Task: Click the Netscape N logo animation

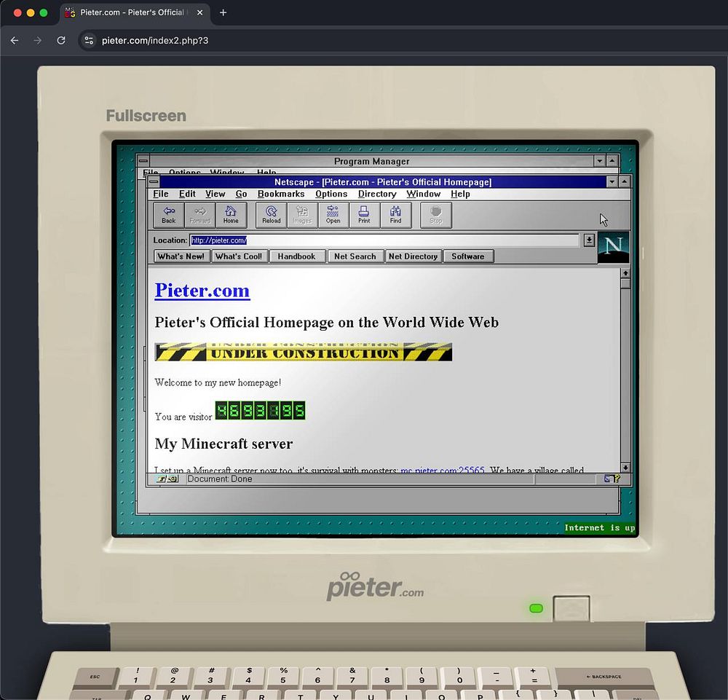Action: pyautogui.click(x=613, y=248)
